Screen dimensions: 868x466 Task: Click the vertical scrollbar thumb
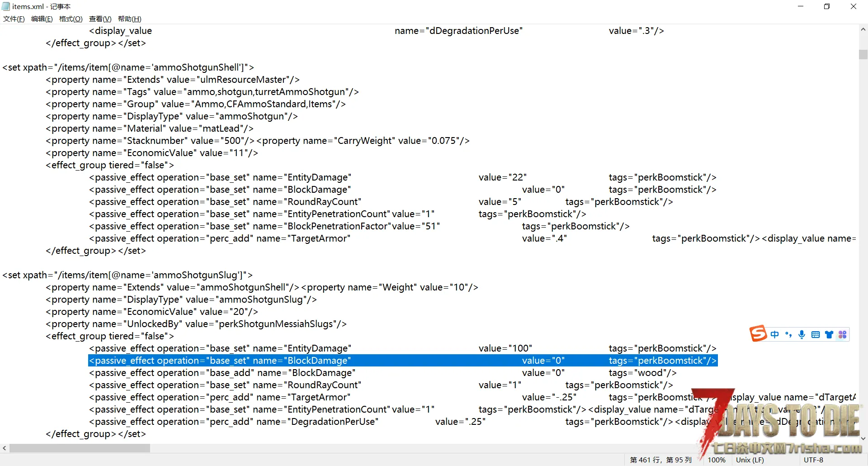tap(863, 54)
